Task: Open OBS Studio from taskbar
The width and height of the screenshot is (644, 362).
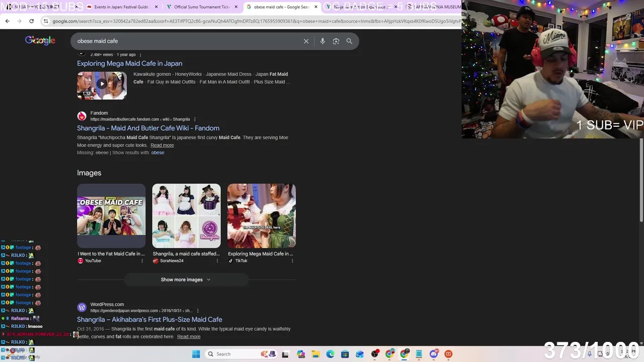Action: pos(375,354)
